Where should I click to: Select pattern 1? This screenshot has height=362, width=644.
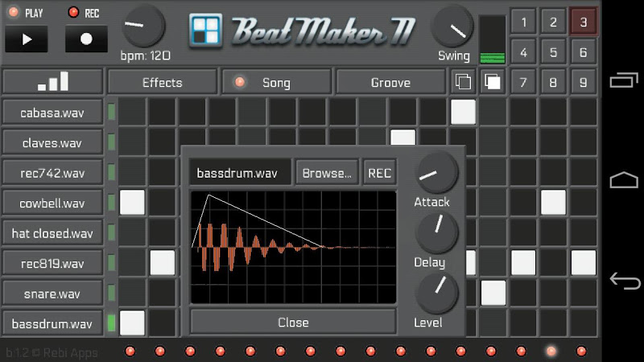click(524, 22)
